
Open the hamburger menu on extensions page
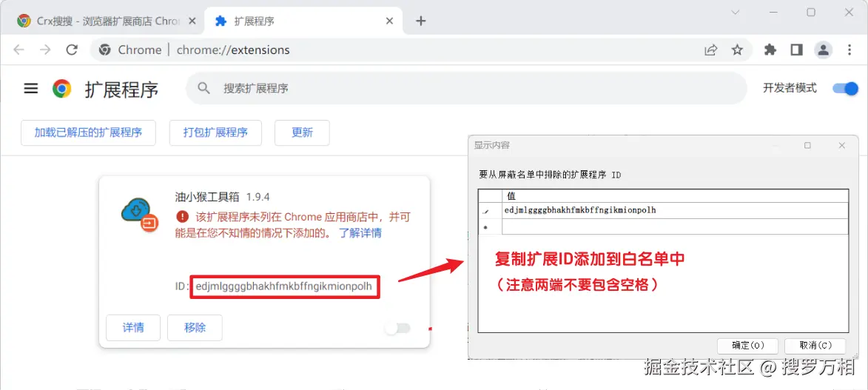31,89
